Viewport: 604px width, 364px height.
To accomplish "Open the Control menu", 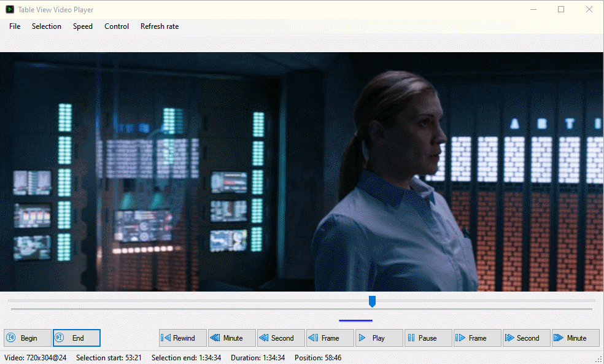I will 117,26.
